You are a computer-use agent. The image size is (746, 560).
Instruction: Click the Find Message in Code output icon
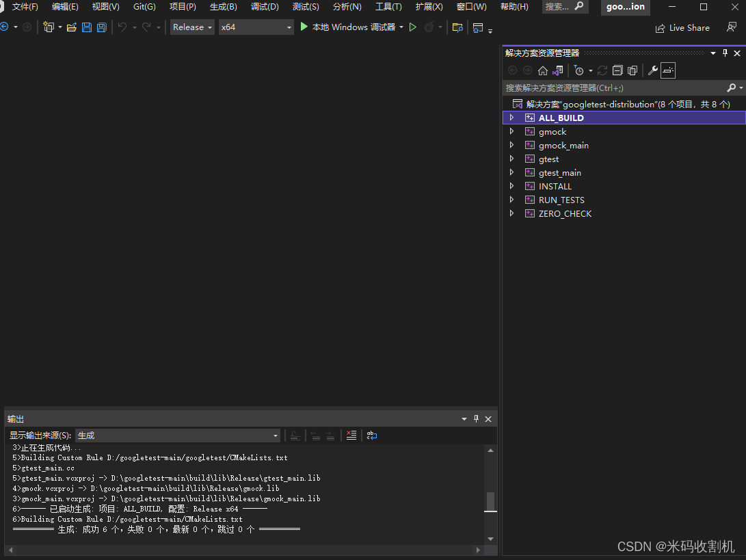pos(295,436)
